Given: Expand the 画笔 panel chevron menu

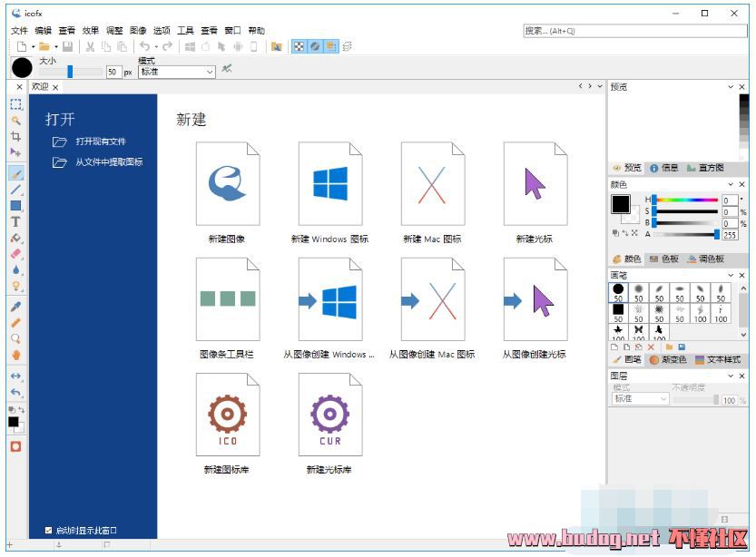Looking at the screenshot, I should point(731,275).
